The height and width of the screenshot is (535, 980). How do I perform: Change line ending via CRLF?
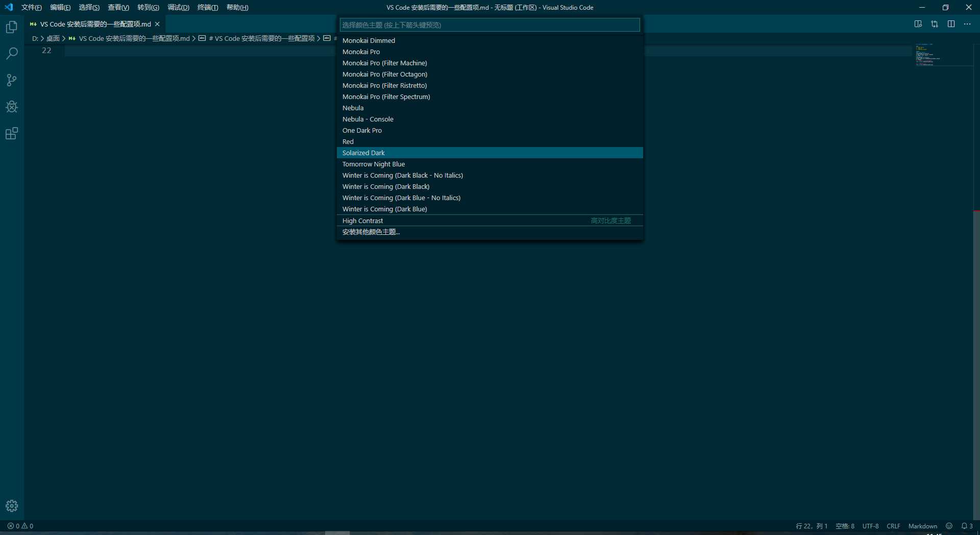(x=893, y=526)
